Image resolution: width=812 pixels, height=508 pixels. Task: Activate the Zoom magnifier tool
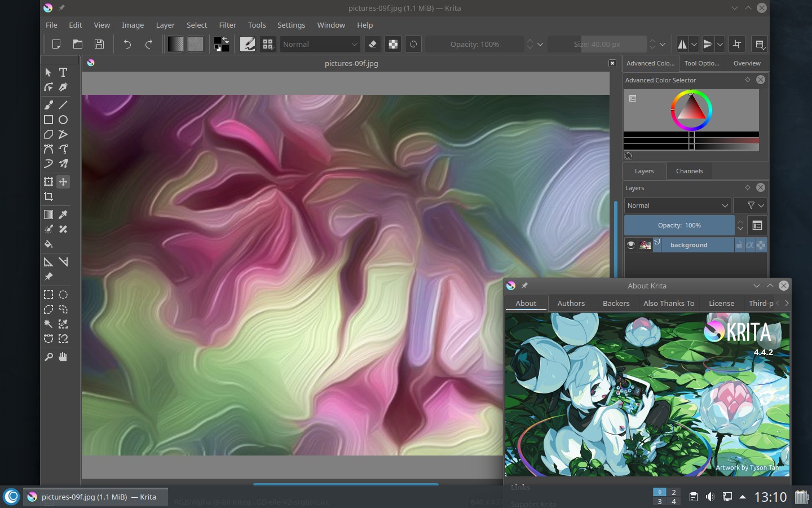pyautogui.click(x=48, y=357)
